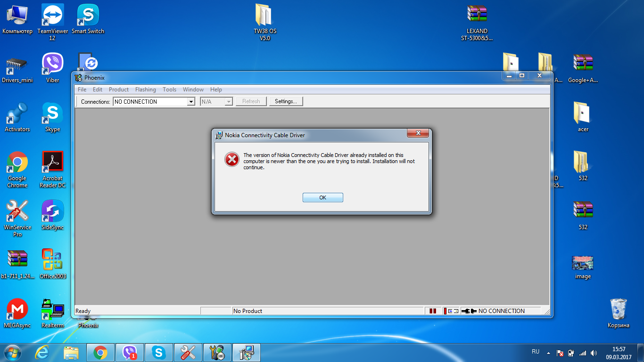Open Windows Explorer from the taskbar
Screen dimensions: 644x362
tap(71, 352)
